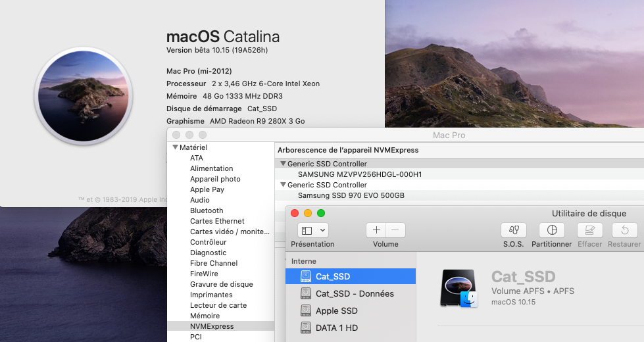Viewport: 644px width, 342px height.
Task: Select Bluetooth in the hardware list
Action: [207, 210]
